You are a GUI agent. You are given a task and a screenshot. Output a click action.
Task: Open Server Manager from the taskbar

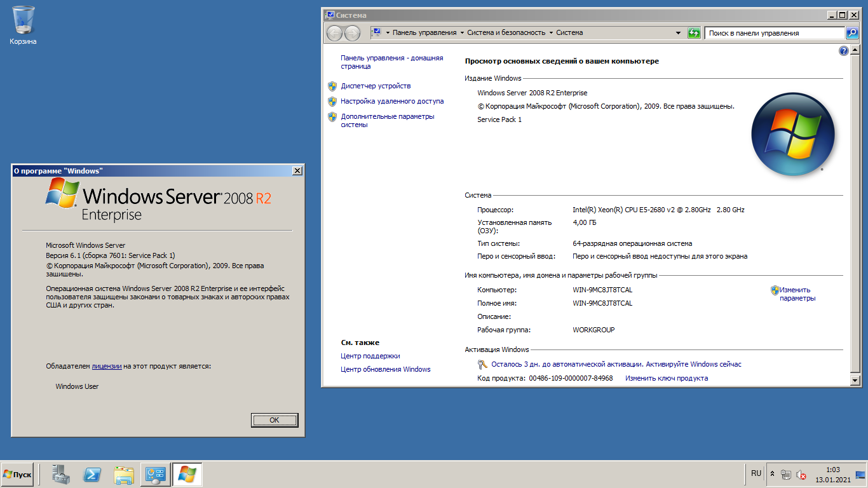coord(60,473)
